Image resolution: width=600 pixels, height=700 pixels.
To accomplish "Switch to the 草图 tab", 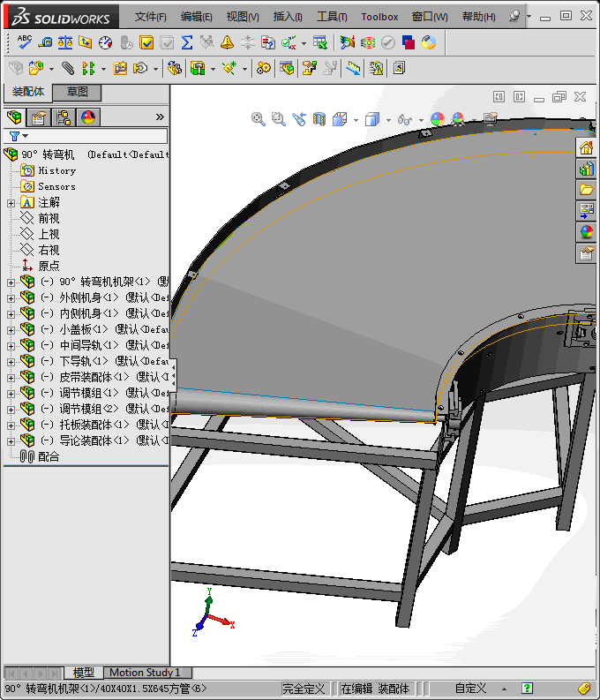I will pyautogui.click(x=77, y=92).
